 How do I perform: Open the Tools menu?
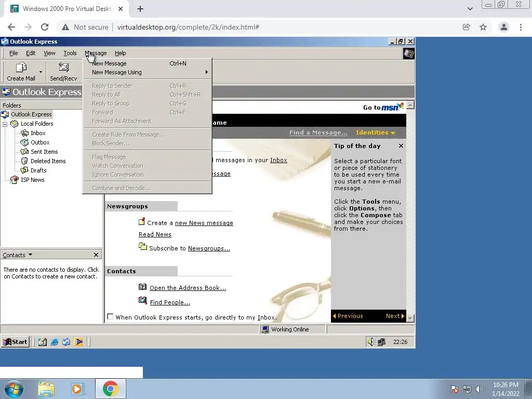coord(70,53)
